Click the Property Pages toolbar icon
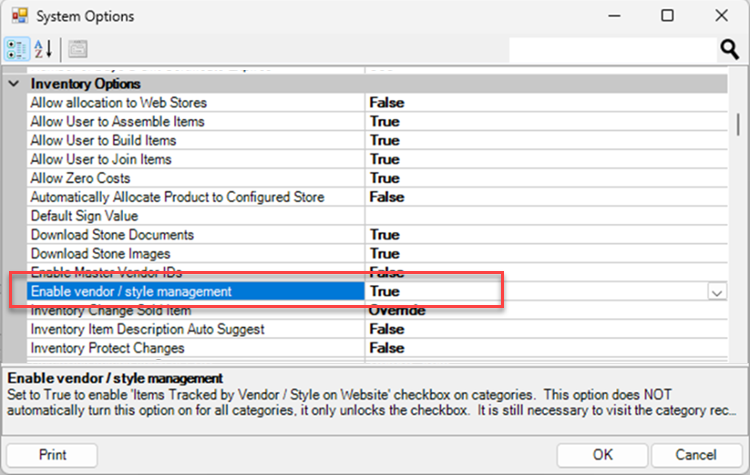 77,49
